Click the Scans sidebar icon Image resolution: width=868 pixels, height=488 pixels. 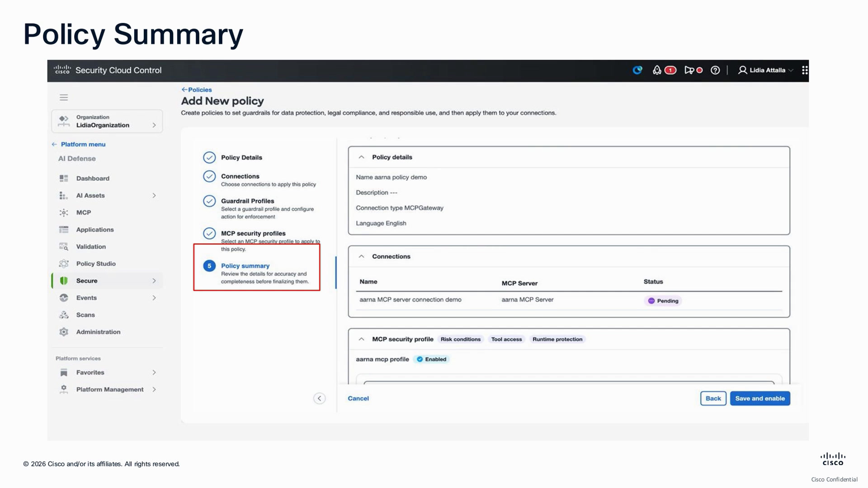[x=64, y=315]
